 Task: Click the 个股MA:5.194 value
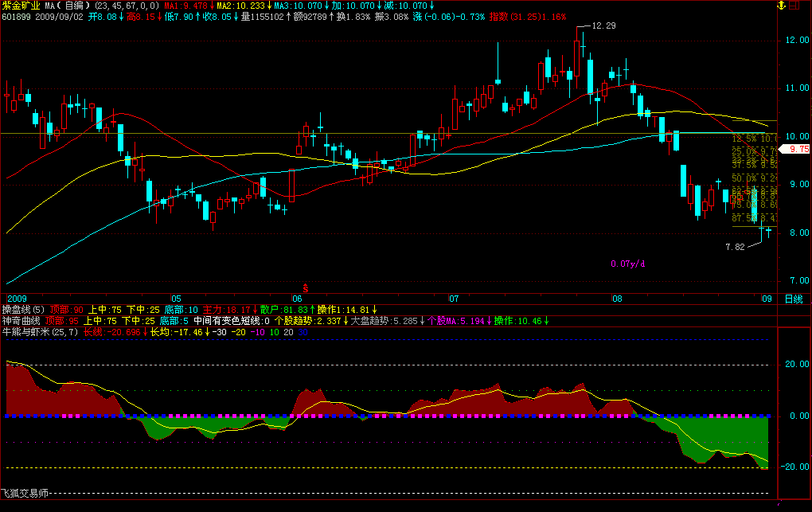click(x=455, y=322)
